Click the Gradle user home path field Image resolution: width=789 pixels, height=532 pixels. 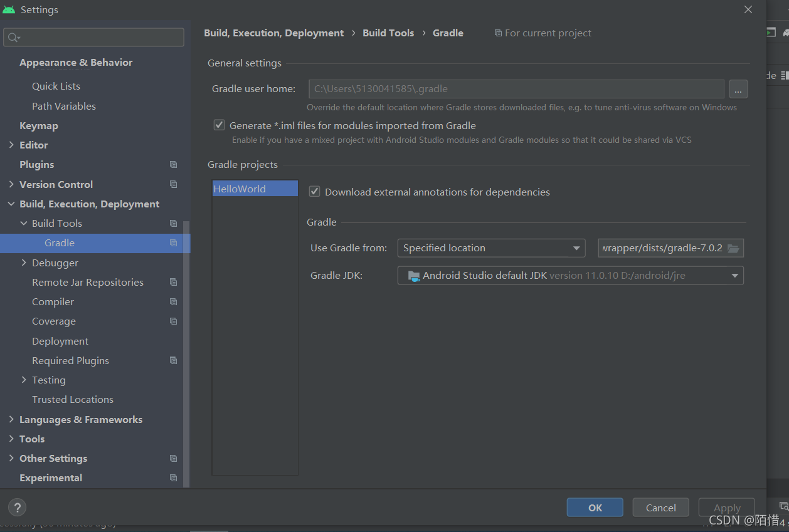tap(516, 89)
